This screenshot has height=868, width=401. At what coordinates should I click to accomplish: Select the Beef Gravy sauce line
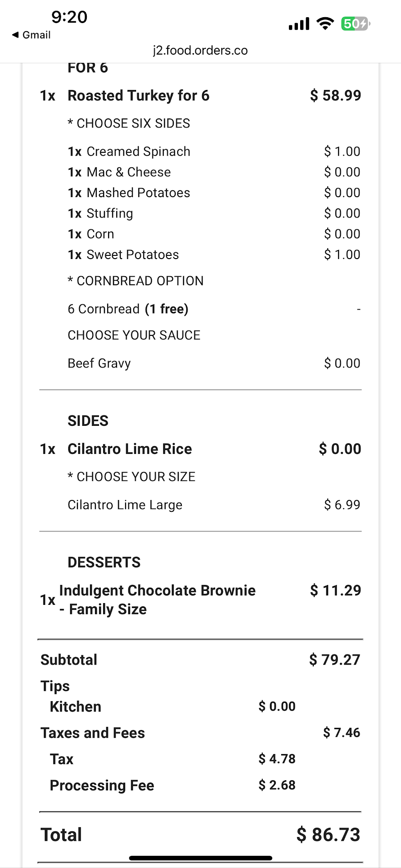tap(99, 363)
